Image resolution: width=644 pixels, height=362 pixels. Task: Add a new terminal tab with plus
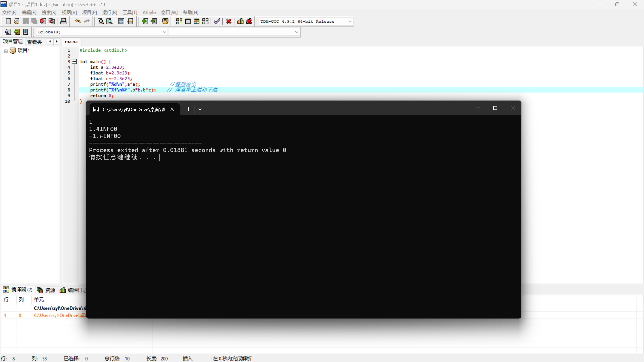pyautogui.click(x=188, y=109)
